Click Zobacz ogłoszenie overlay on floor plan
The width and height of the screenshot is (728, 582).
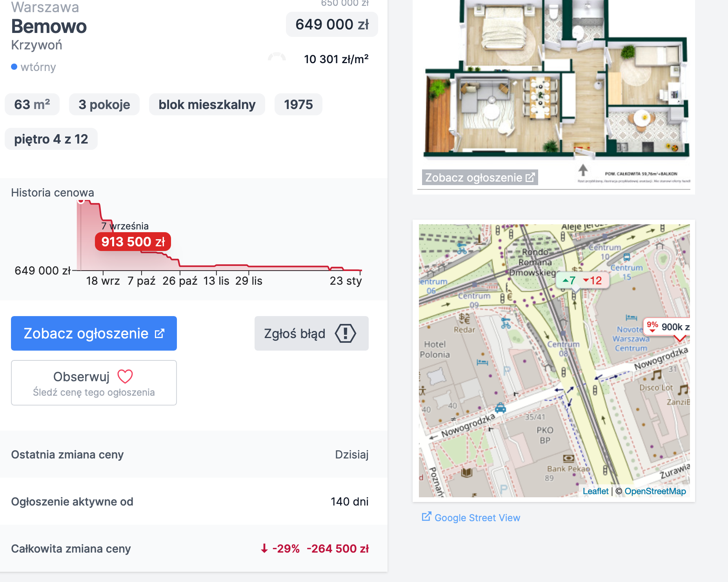(479, 178)
